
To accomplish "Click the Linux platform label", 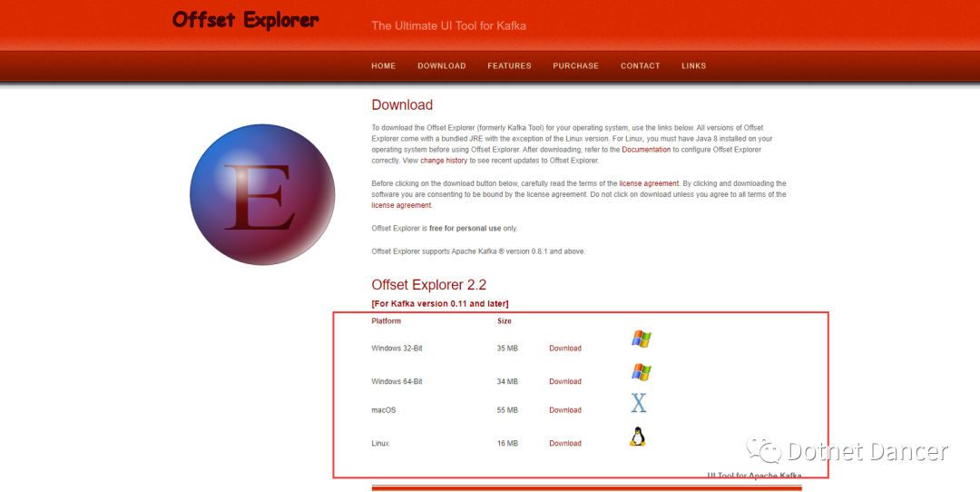I will tap(380, 443).
